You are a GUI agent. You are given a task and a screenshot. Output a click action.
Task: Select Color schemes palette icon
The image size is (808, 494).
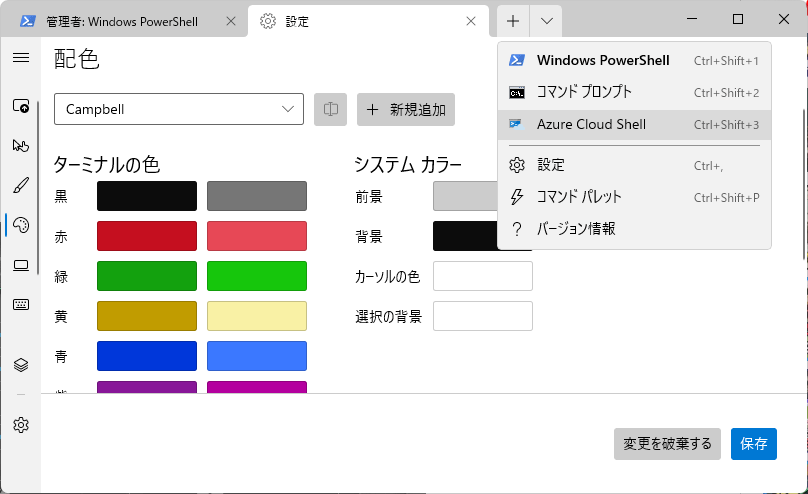click(21, 225)
